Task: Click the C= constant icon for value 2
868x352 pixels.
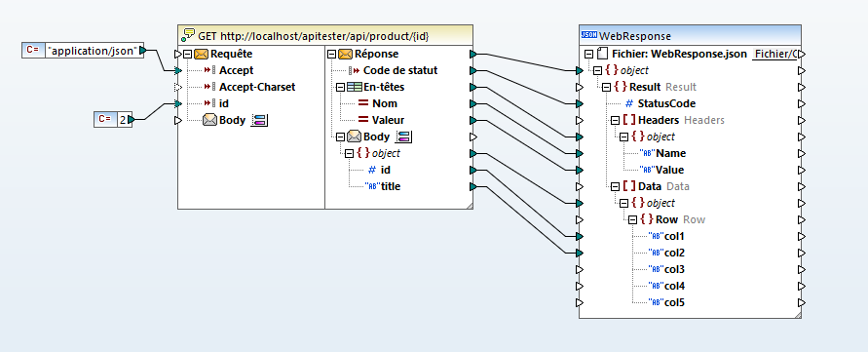Action: click(104, 119)
